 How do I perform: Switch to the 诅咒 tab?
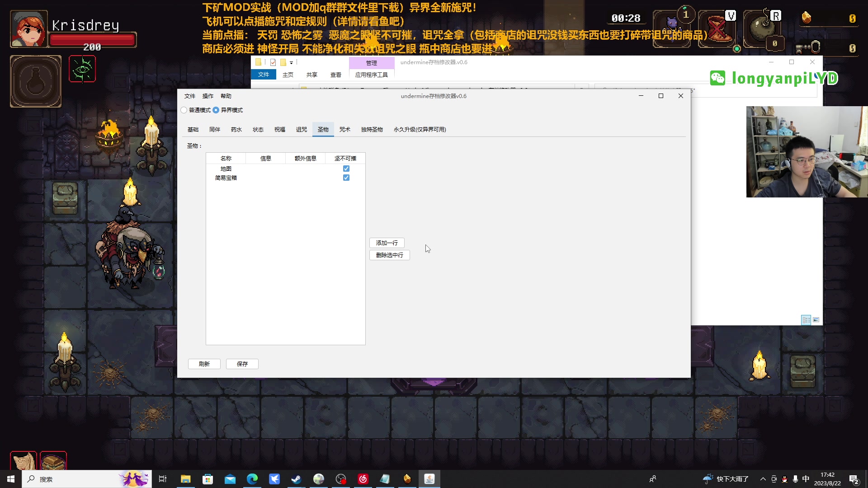302,130
